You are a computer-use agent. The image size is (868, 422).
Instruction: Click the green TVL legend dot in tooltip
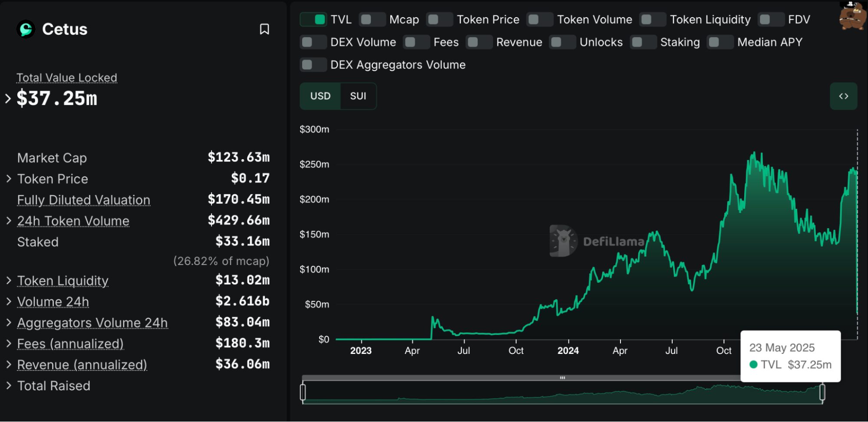click(x=754, y=364)
